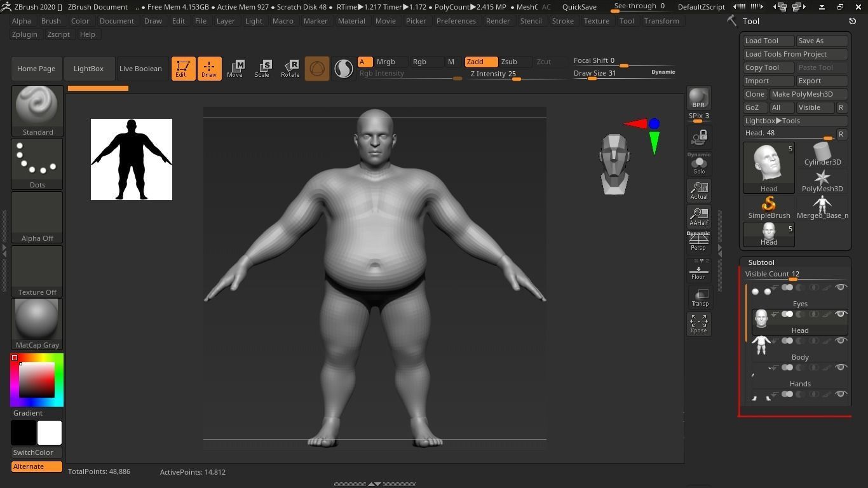Select the Move transform tool
Image resolution: width=868 pixels, height=488 pixels.
[235, 69]
